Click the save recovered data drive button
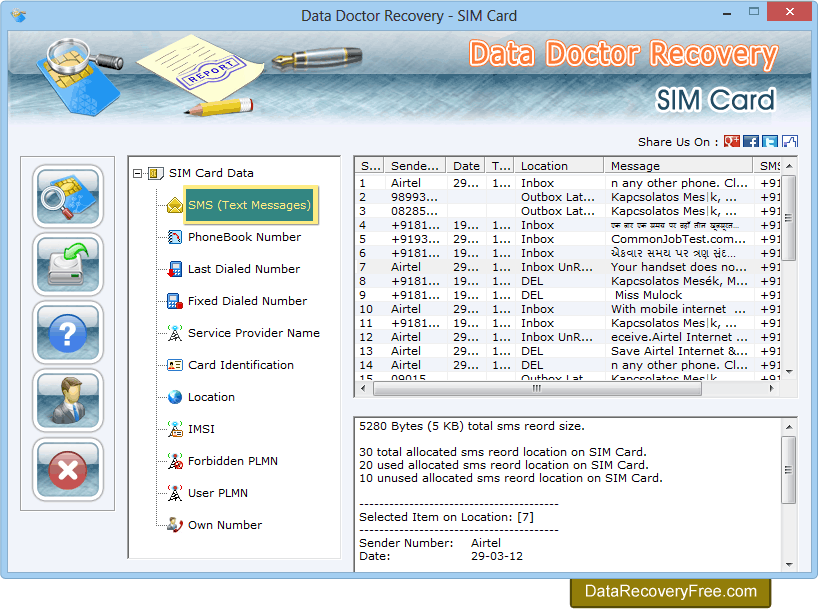This screenshot has width=818, height=609. [x=68, y=265]
